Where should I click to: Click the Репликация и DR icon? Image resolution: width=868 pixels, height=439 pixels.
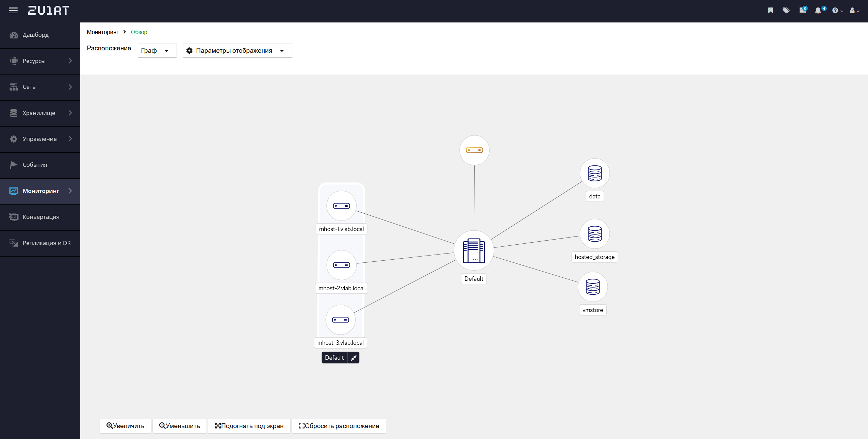click(14, 243)
